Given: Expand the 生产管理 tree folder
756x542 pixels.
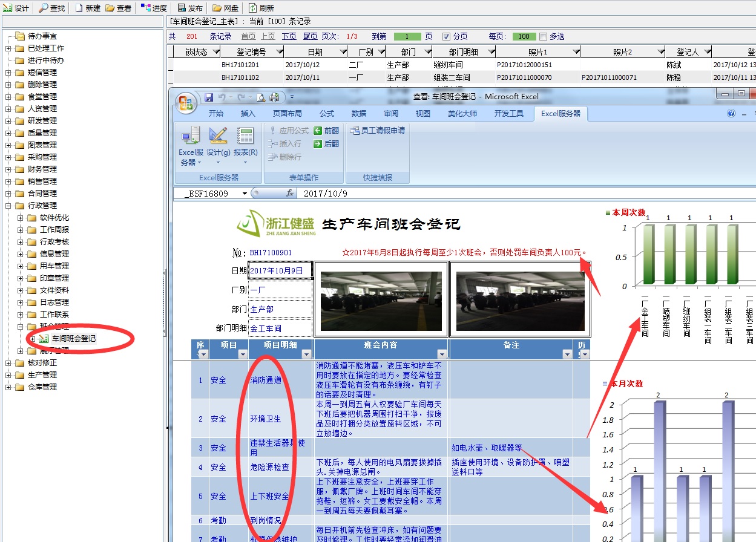Looking at the screenshot, I should click(8, 375).
